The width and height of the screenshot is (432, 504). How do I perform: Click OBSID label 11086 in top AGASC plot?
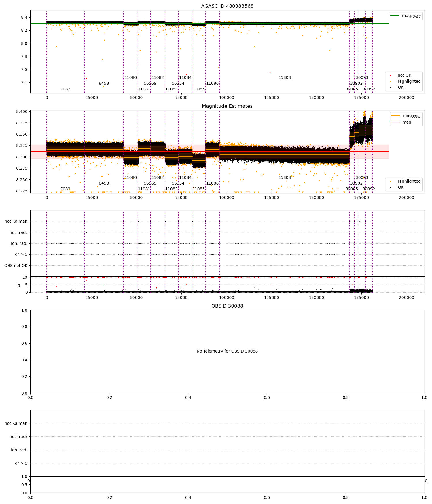coord(213,83)
